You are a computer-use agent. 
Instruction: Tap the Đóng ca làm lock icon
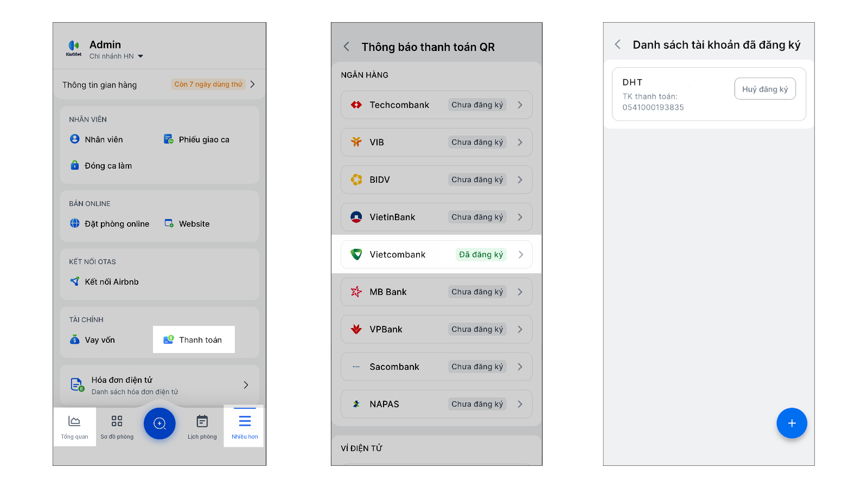75,165
